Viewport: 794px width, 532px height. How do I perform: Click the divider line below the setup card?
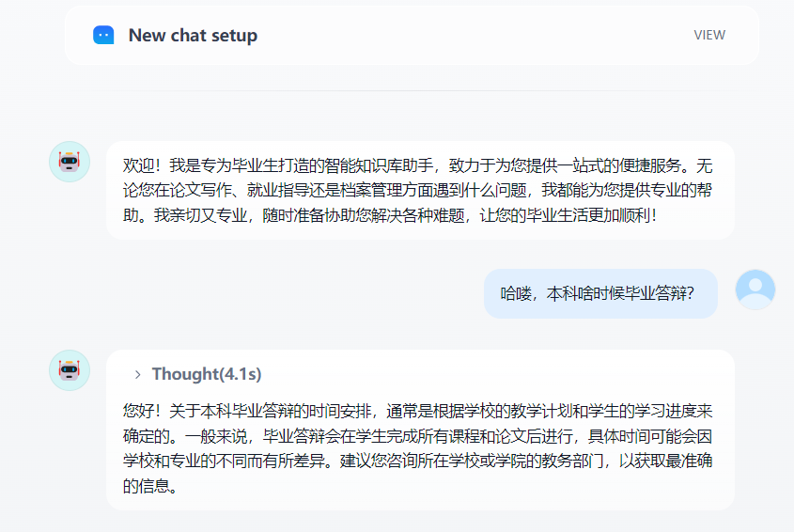[412, 91]
